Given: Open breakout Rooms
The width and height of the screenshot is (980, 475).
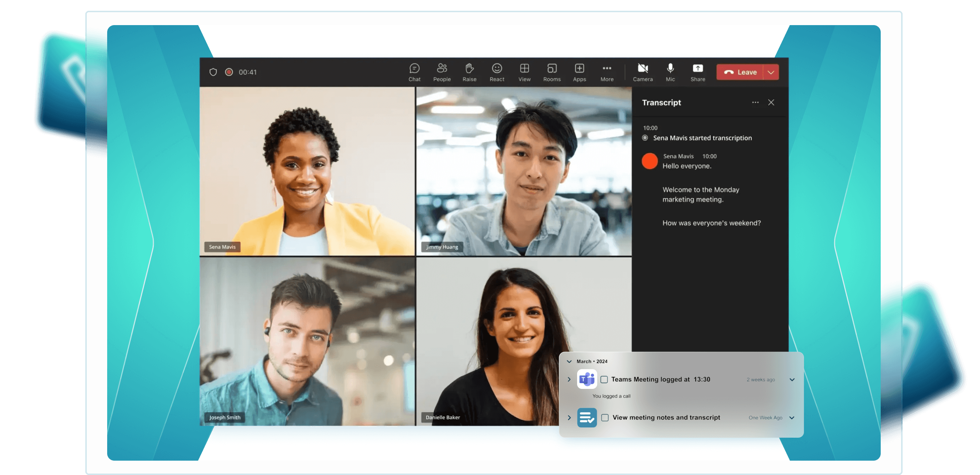Looking at the screenshot, I should click(552, 72).
